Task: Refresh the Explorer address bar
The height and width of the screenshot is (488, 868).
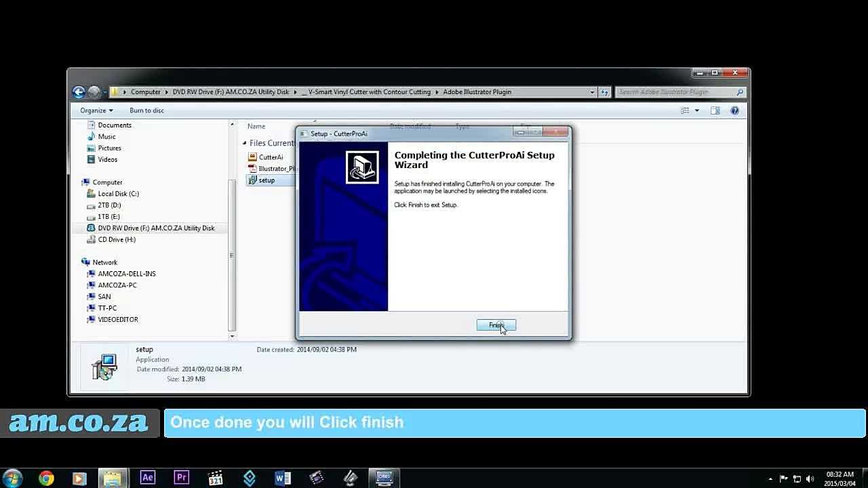Action: [x=604, y=91]
